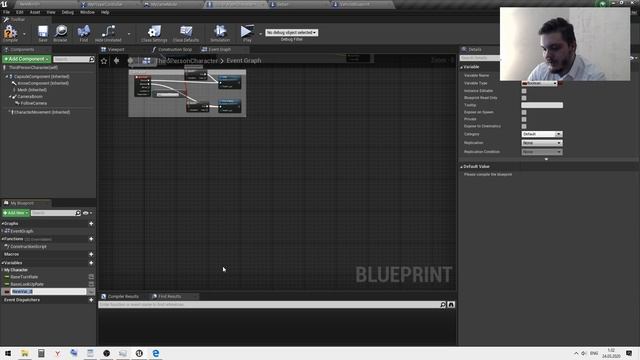This screenshot has width=640, height=360.
Task: Add a new macro with Macros plus icon
Action: (91, 254)
